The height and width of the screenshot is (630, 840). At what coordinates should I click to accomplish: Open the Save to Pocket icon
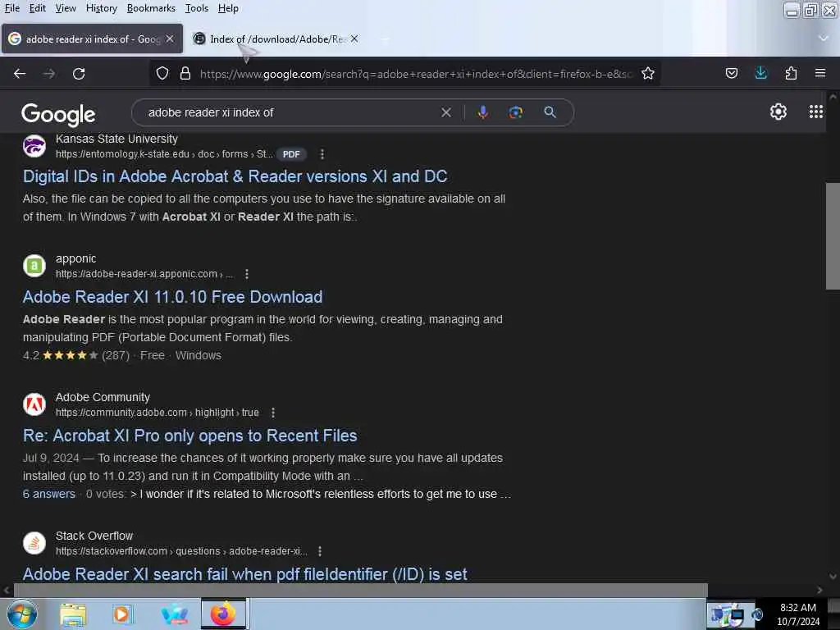point(731,73)
